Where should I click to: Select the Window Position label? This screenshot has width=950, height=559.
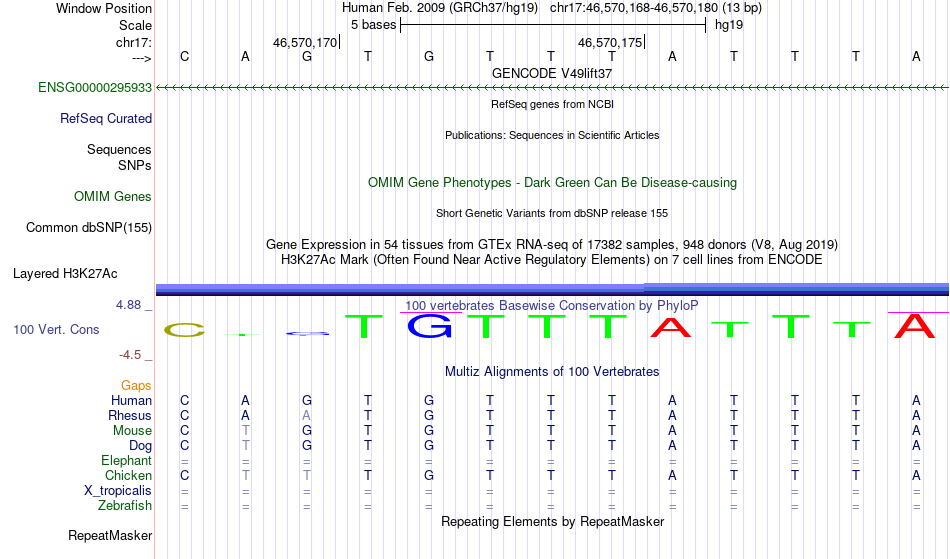point(104,8)
